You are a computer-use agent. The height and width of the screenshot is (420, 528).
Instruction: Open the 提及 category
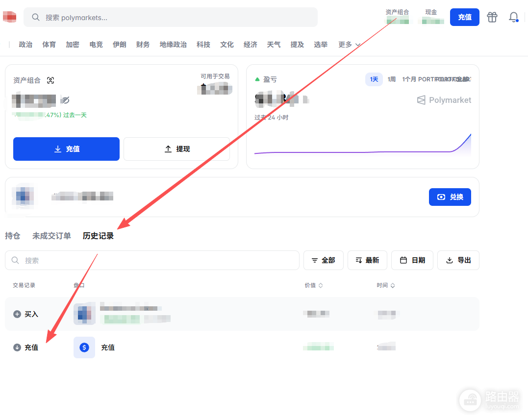[297, 45]
